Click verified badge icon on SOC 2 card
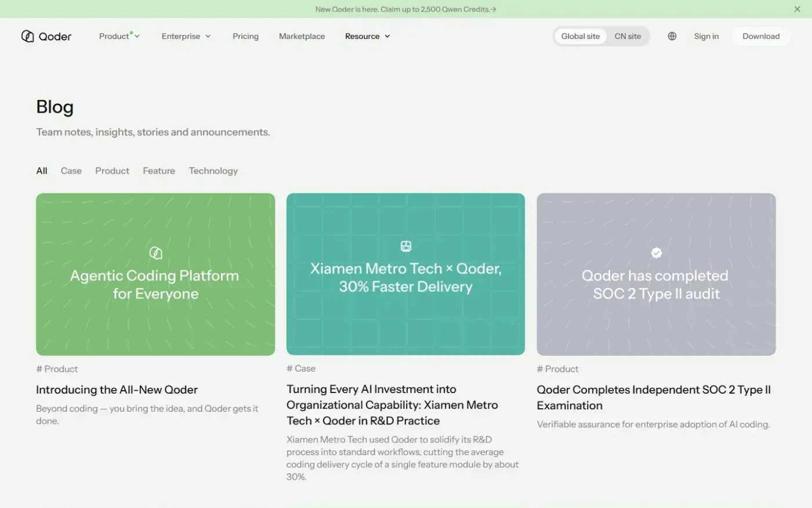This screenshot has height=508, width=812. pos(657,253)
